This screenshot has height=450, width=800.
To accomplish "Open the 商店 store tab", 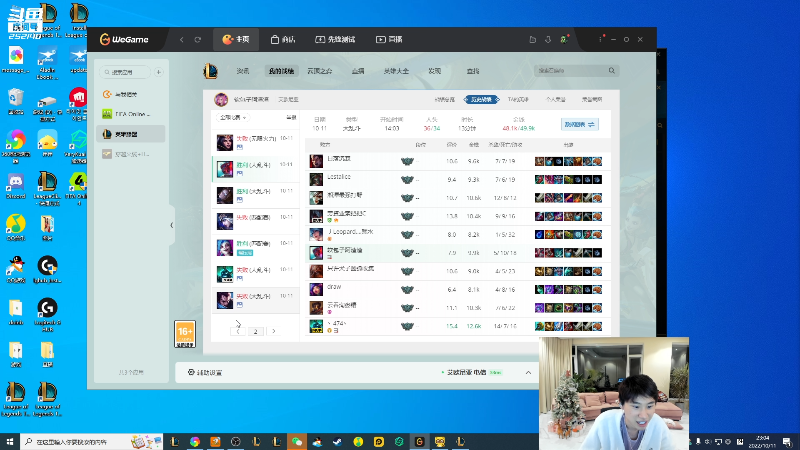I will point(283,39).
